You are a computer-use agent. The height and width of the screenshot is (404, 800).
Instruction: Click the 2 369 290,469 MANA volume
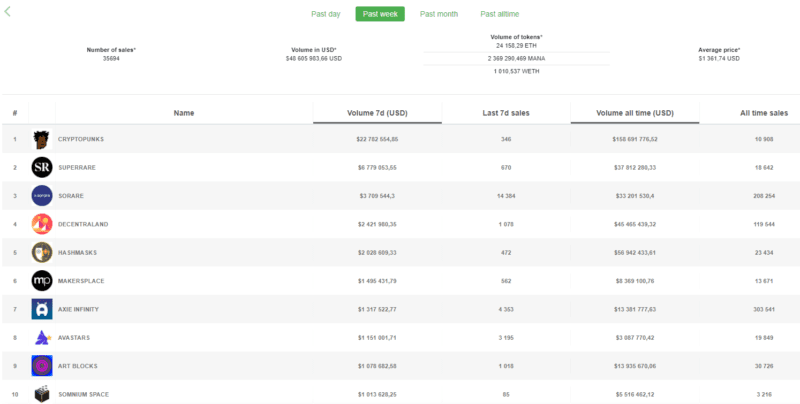pos(516,59)
